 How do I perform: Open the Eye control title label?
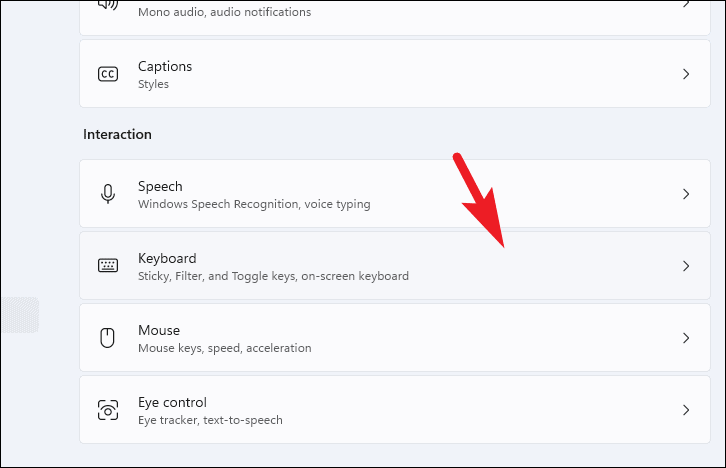pos(172,402)
